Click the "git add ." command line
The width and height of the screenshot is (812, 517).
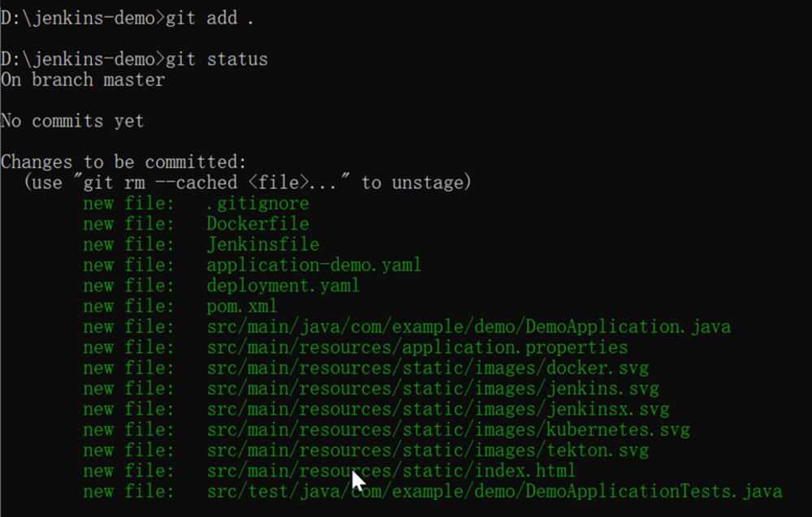coord(209,18)
